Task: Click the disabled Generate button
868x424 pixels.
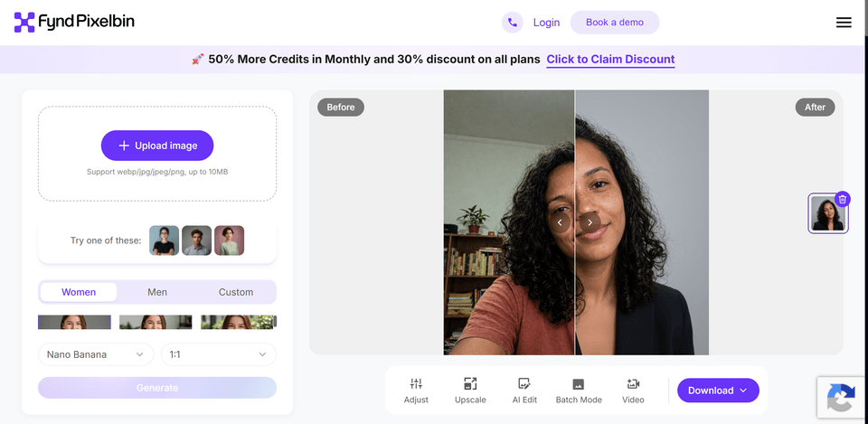Action: tap(157, 388)
